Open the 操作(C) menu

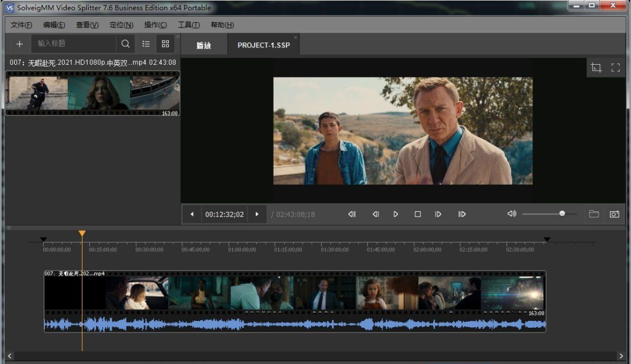[x=155, y=25]
